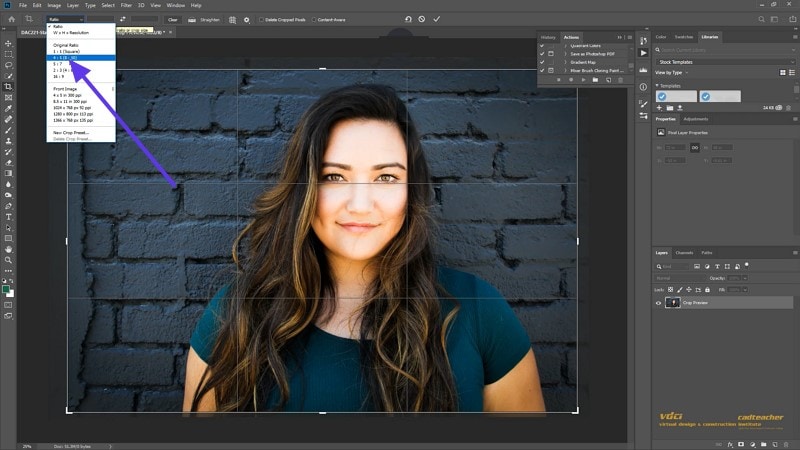Open the Fill dropdown arrow
Viewport: 800px width, 450px height.
pyautogui.click(x=745, y=290)
